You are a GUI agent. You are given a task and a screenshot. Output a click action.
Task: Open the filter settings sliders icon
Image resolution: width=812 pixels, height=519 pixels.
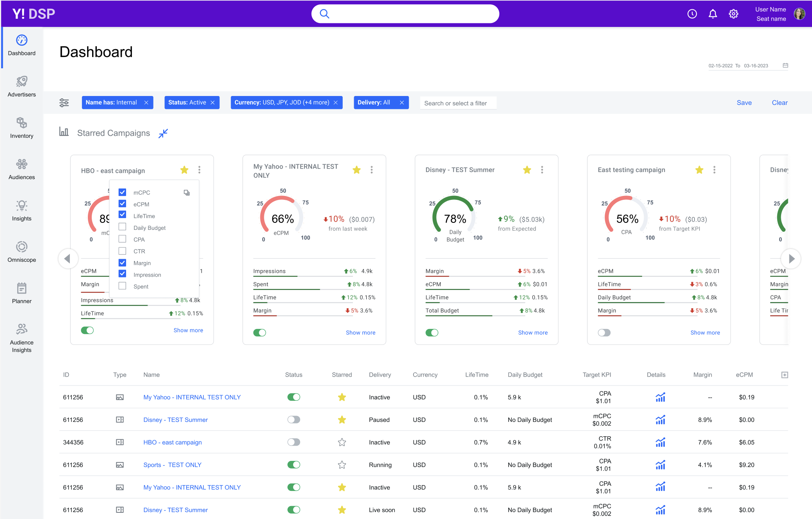tap(64, 103)
